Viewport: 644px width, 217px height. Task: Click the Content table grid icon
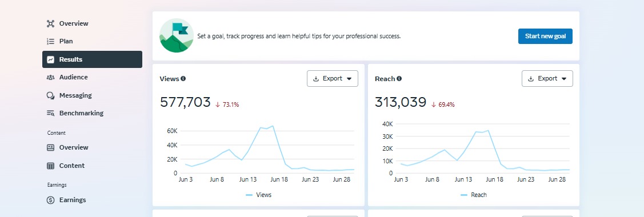tap(50, 166)
